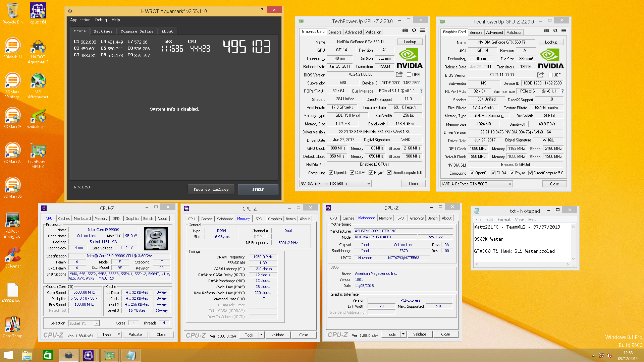Open 3DMark Vantage desktop shortcut
Screen dimensions: 644x362
[x=13, y=85]
